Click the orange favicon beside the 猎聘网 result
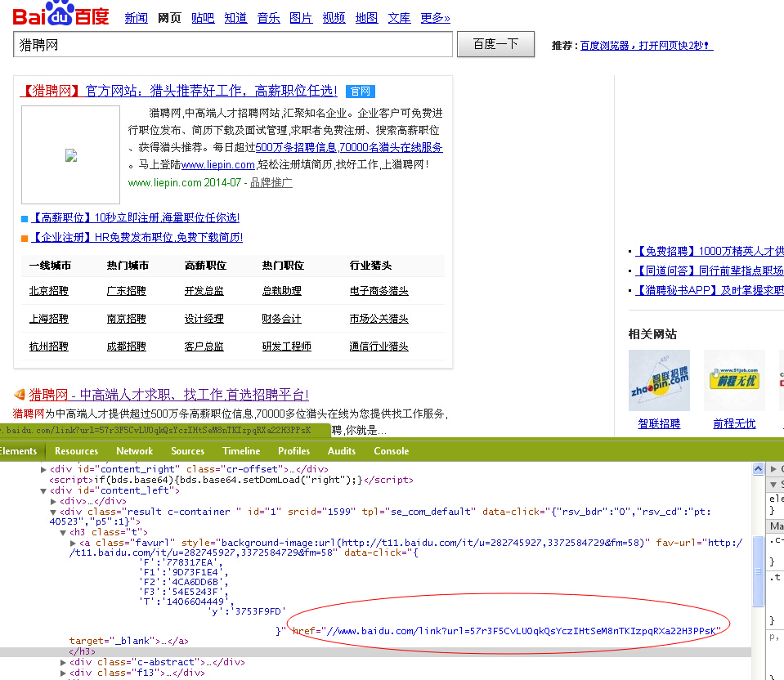 pos(20,395)
